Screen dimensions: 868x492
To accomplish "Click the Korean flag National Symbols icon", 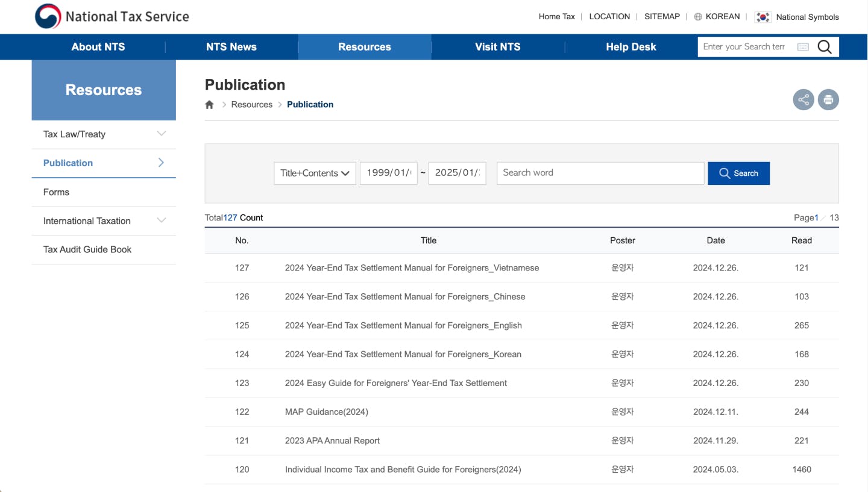I will pyautogui.click(x=763, y=17).
